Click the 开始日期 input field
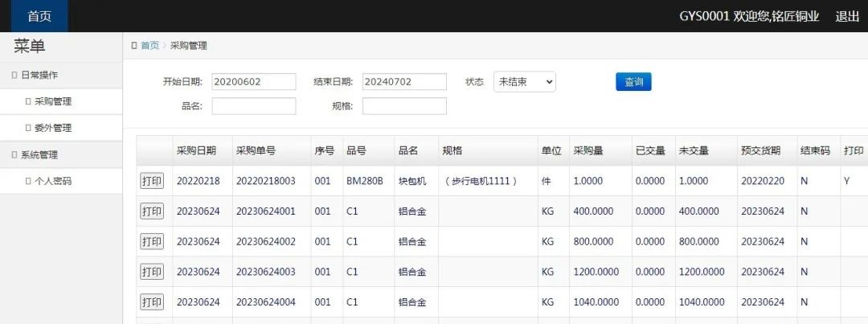Screen dimensions: 868x324 [x=254, y=82]
